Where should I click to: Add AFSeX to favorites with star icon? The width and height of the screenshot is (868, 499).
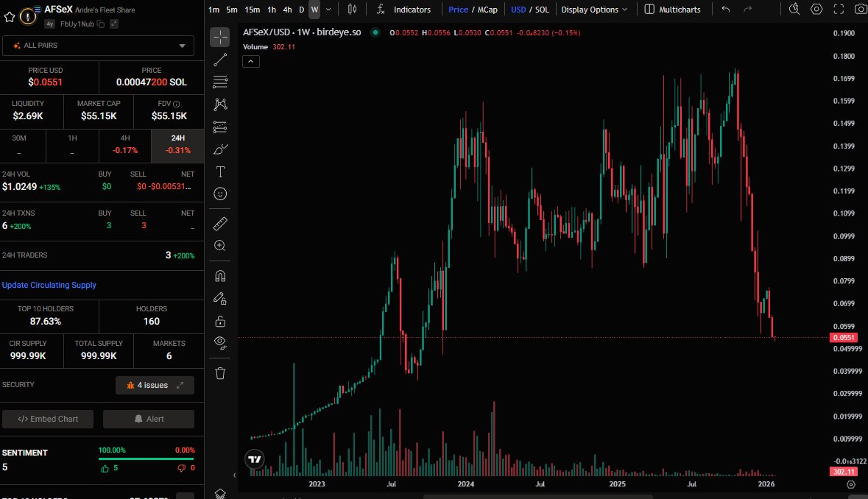10,17
